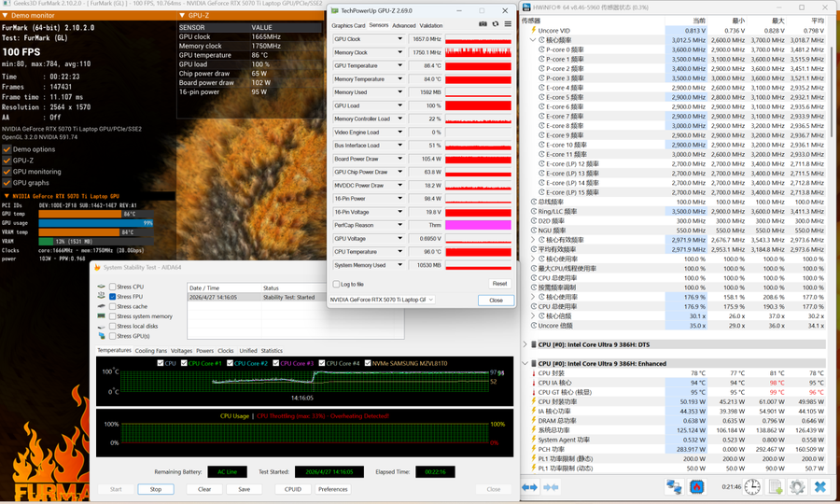Screen dimensions: 840x504
Task: Click the AIDA64 Save button
Action: pos(245,489)
